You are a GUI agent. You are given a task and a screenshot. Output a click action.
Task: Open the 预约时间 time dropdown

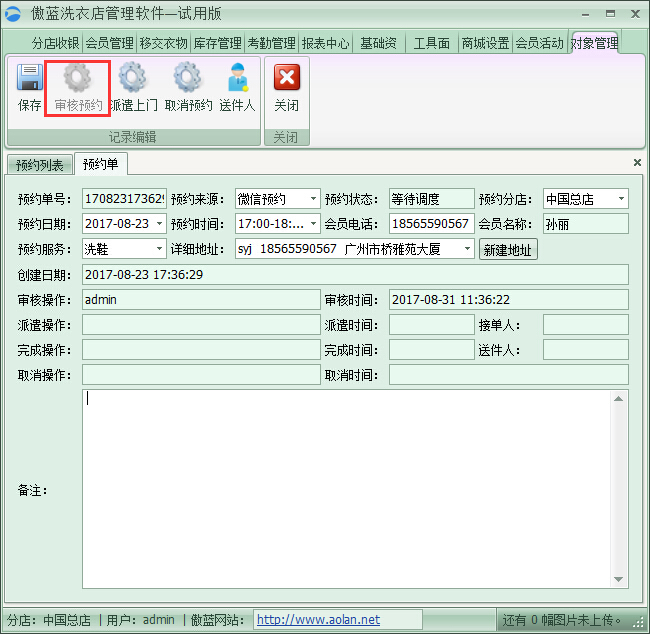pyautogui.click(x=313, y=224)
